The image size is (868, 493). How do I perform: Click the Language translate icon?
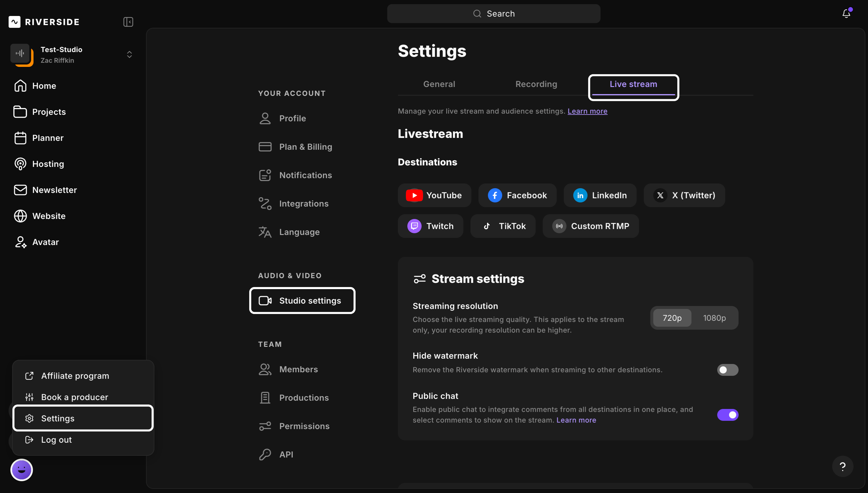coord(265,232)
